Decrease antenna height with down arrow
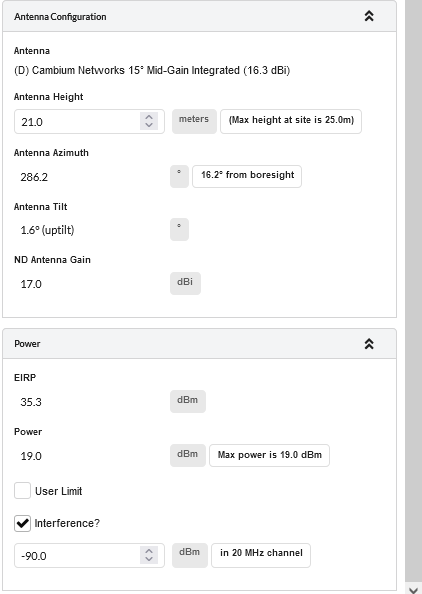The width and height of the screenshot is (422, 594). pos(149,125)
